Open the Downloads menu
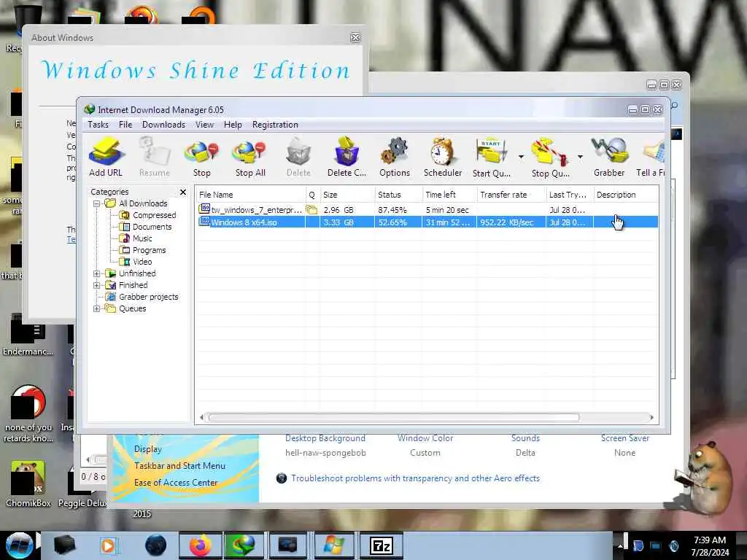The height and width of the screenshot is (560, 747). pyautogui.click(x=163, y=125)
